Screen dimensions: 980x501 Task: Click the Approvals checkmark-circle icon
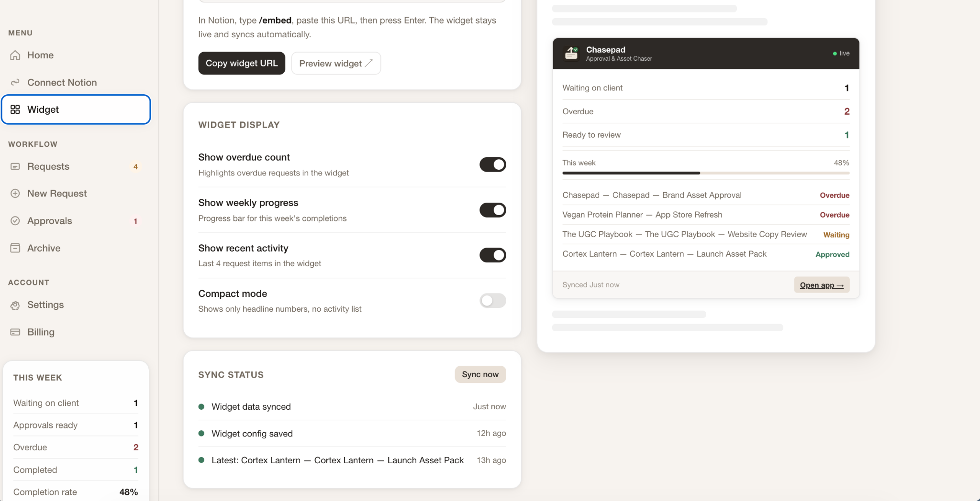point(15,221)
